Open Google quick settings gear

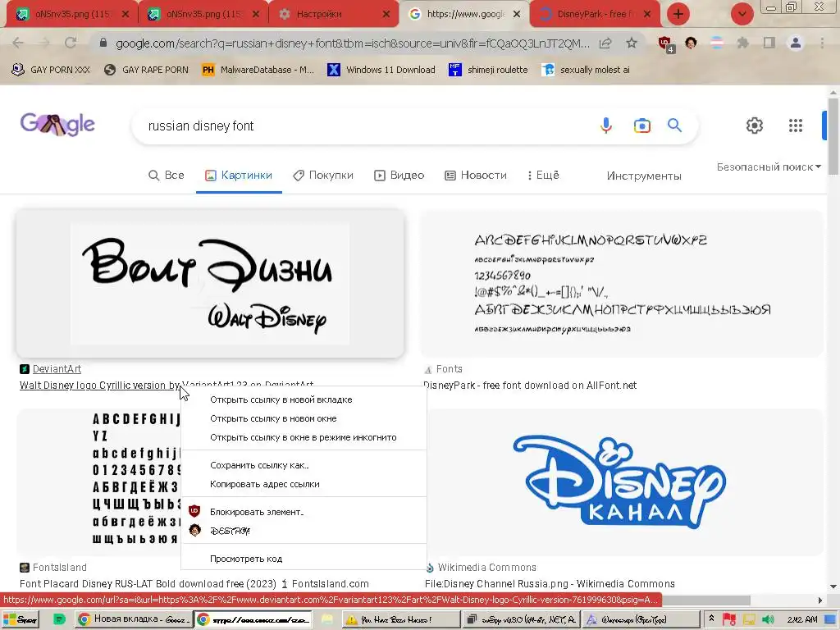pyautogui.click(x=755, y=126)
